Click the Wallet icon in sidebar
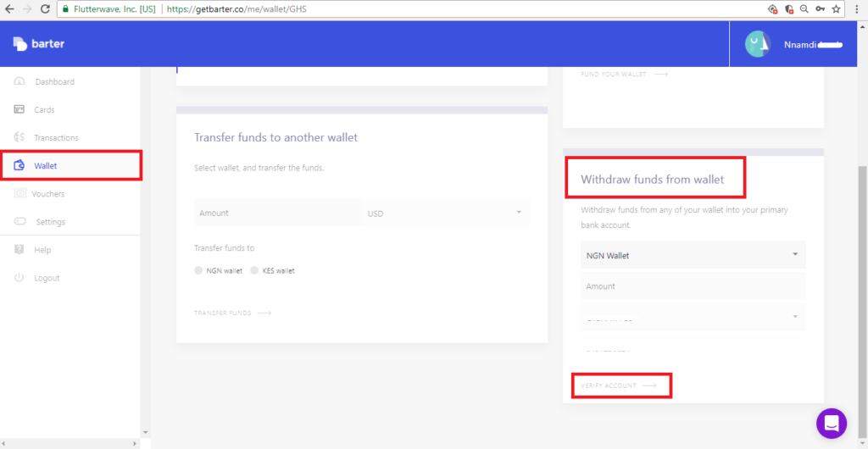Screen dimensions: 868x449 [x=19, y=165]
